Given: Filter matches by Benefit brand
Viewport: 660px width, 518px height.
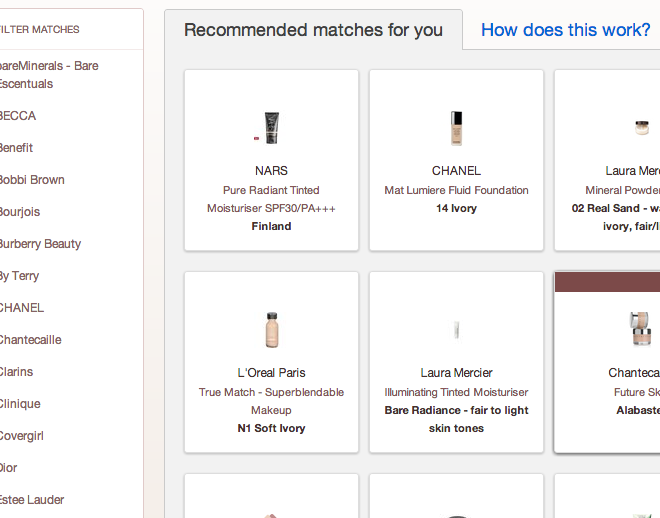Looking at the screenshot, I should (x=16, y=148).
